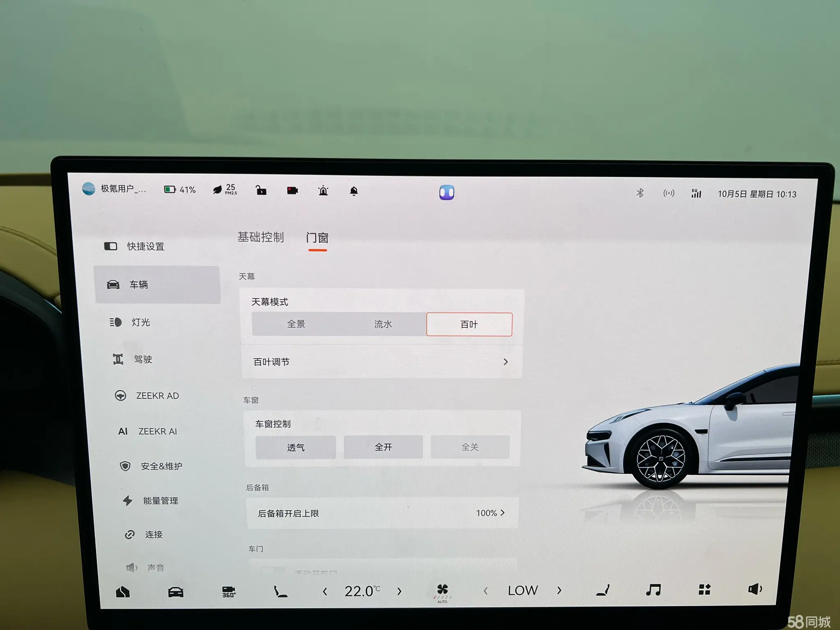Select 百叶 sunroof mode
840x630 pixels.
pyautogui.click(x=469, y=324)
